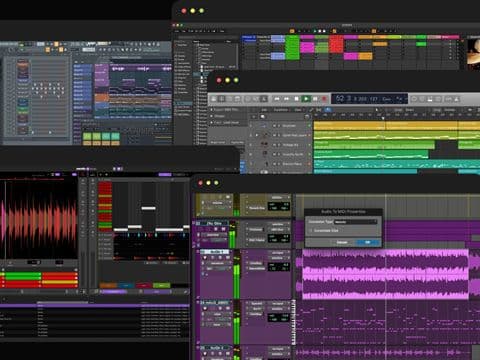Stop playback with the white square transport button
Image resolution: width=480 pixels, height=360 pixels.
(x=296, y=99)
